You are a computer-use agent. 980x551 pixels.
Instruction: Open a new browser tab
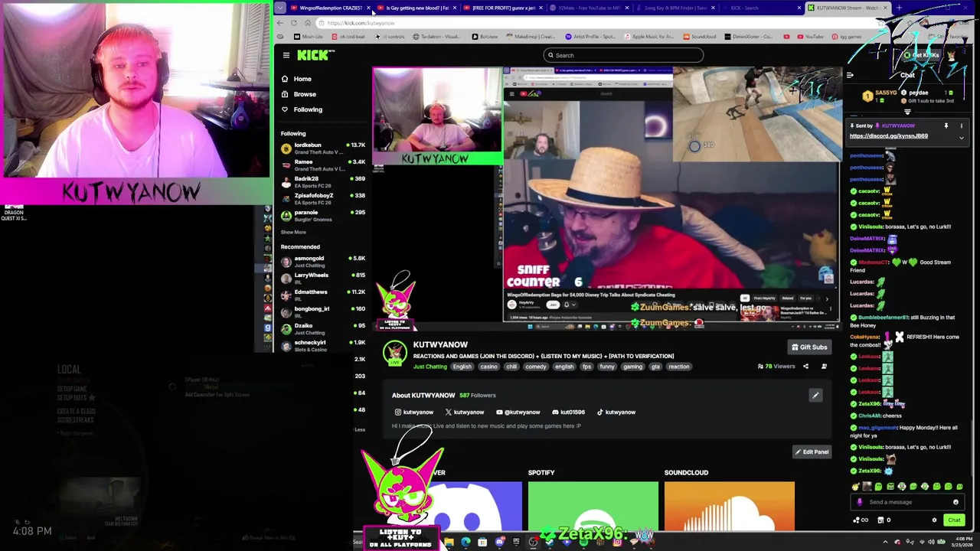899,8
